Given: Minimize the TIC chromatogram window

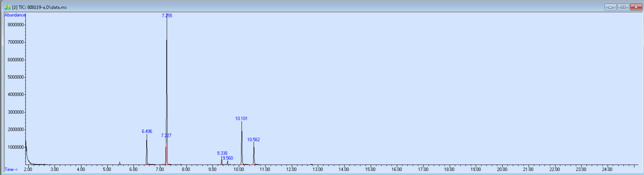Looking at the screenshot, I should [610, 7].
